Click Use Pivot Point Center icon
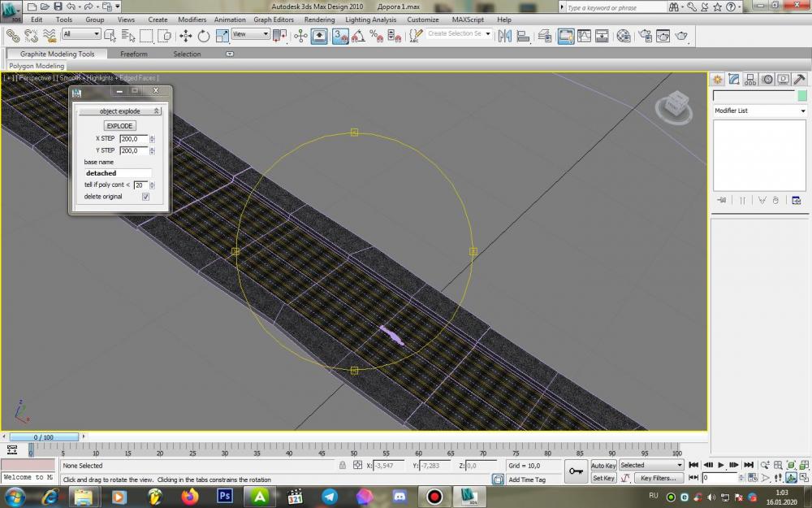 (x=279, y=36)
